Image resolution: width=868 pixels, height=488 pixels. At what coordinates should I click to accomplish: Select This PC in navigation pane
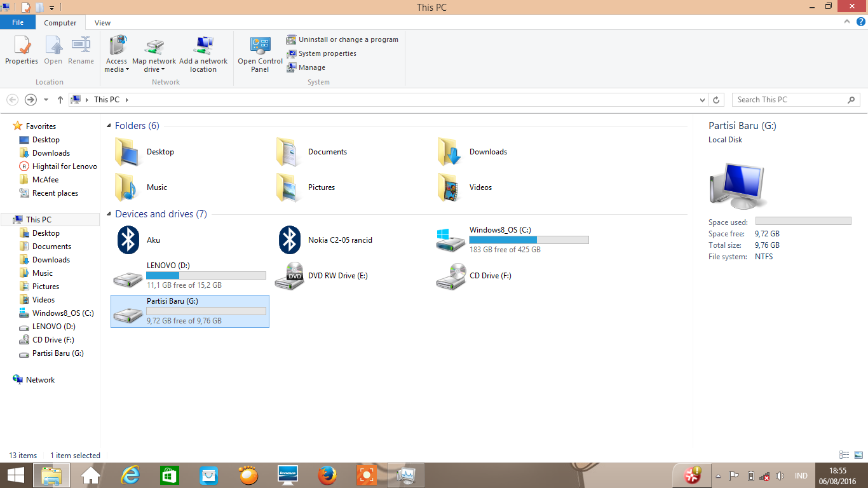(x=38, y=220)
